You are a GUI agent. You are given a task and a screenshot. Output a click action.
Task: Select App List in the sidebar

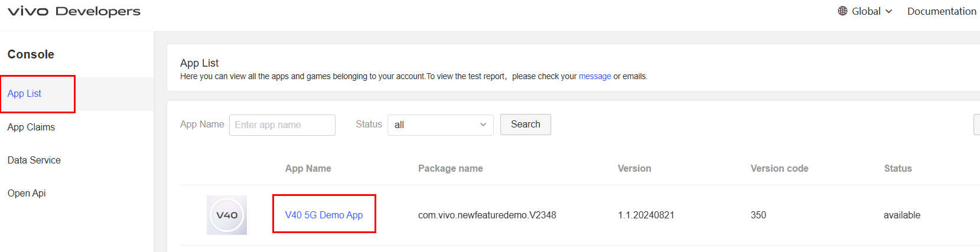coord(25,94)
